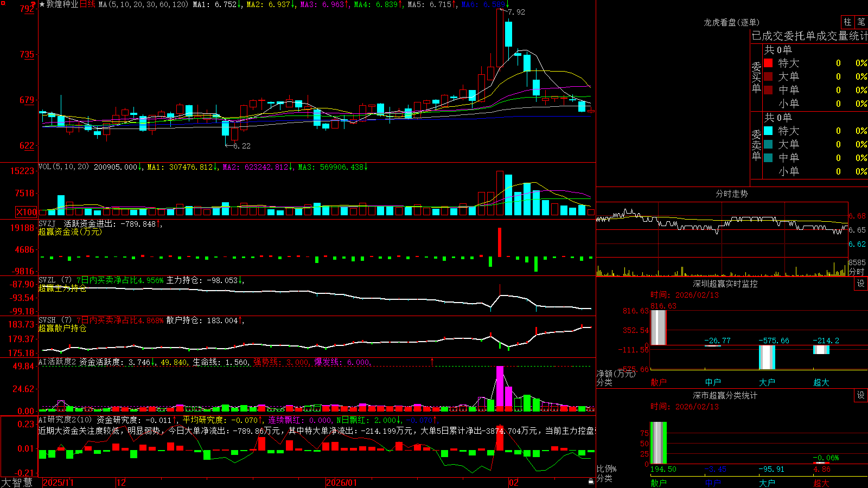Click the star icon beside 敦煌种业

pos(42,4)
